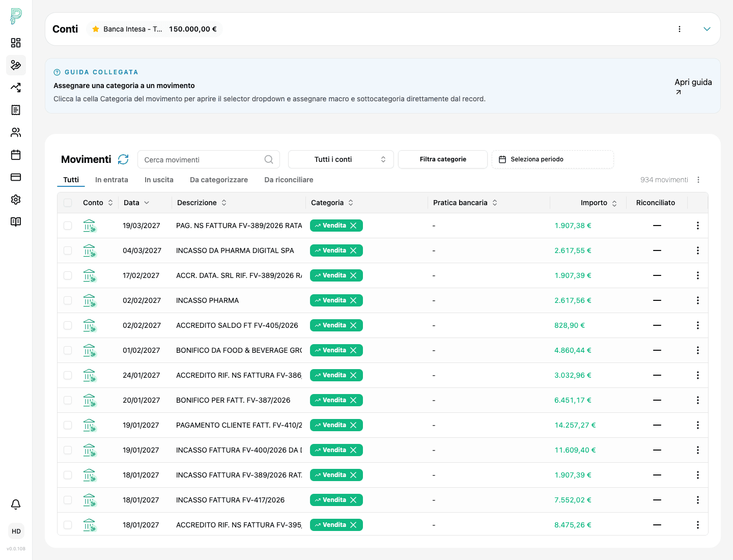Open the Seleziona periodo date picker
This screenshot has width=733, height=560.
coord(553,159)
